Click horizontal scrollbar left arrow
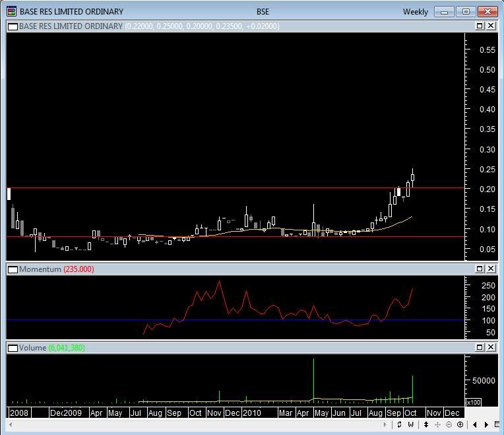This screenshot has width=504, height=435. [x=11, y=424]
